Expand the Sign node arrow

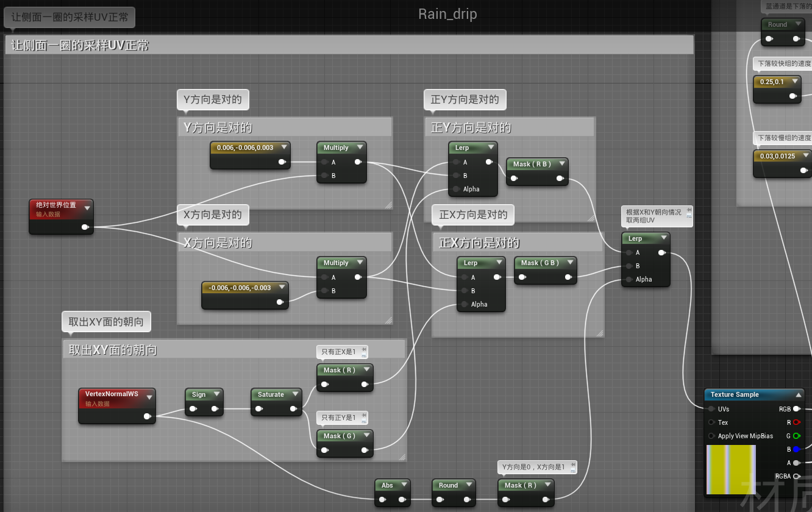(216, 394)
